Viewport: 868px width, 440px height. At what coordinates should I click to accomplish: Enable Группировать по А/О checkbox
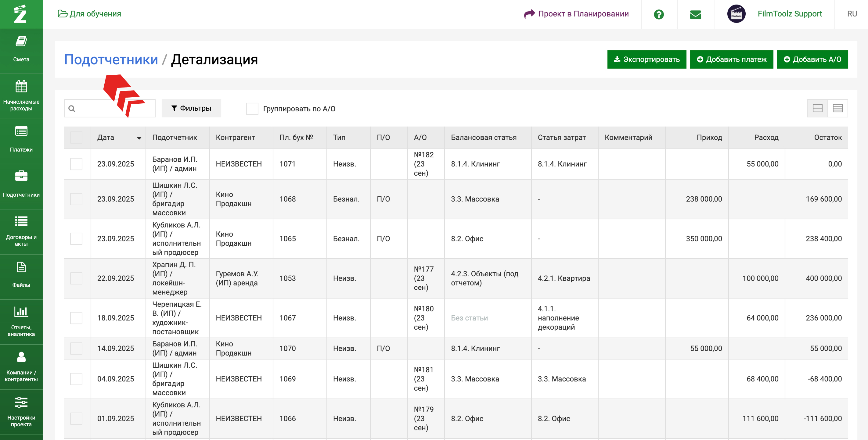252,109
